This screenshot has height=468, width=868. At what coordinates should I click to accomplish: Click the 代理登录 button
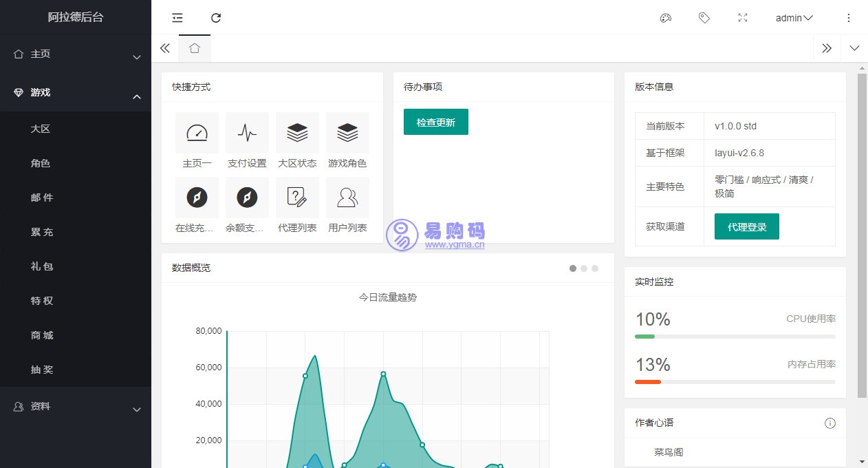tap(746, 226)
